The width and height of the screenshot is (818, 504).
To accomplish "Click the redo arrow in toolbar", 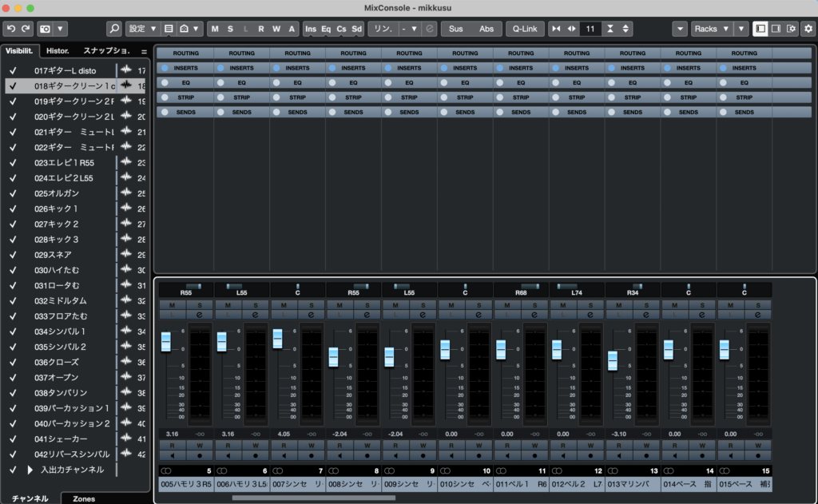I will pos(26,29).
